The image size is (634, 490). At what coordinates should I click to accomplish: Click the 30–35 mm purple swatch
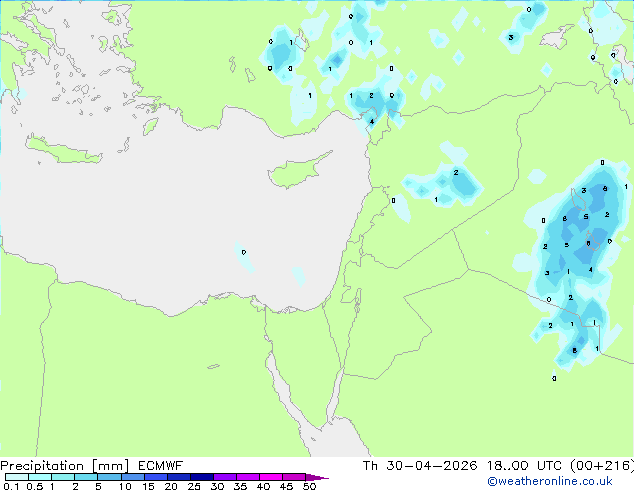(224, 477)
